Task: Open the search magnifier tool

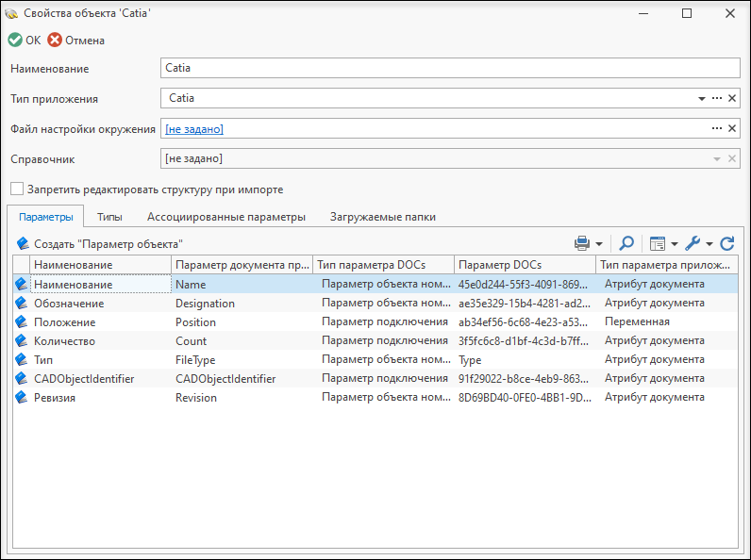Action: click(626, 243)
